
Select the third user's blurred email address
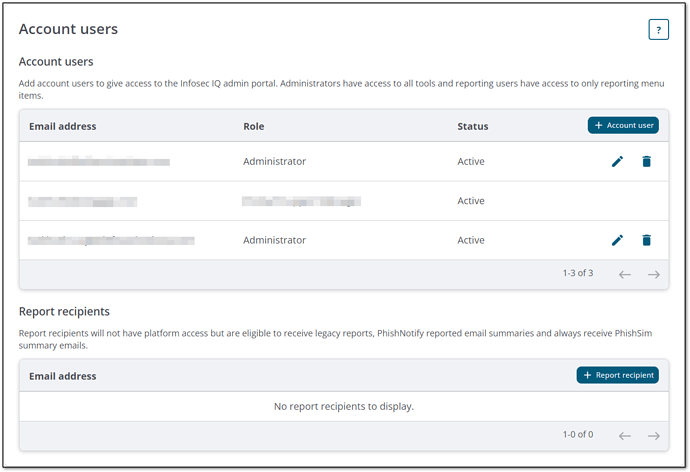110,240
